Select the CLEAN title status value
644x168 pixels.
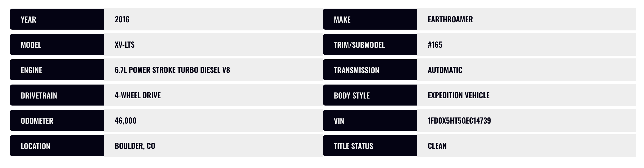pyautogui.click(x=437, y=146)
